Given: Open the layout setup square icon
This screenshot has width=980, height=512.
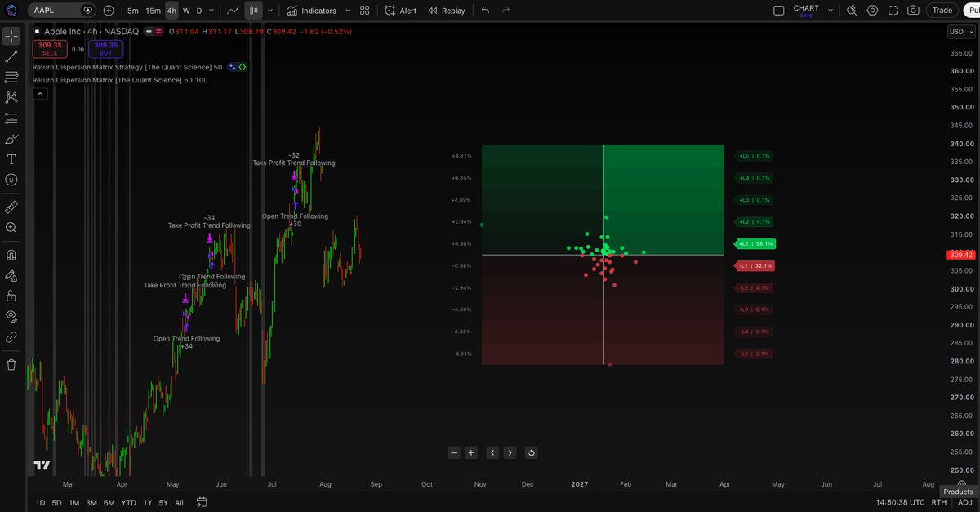Looking at the screenshot, I should pyautogui.click(x=778, y=11).
